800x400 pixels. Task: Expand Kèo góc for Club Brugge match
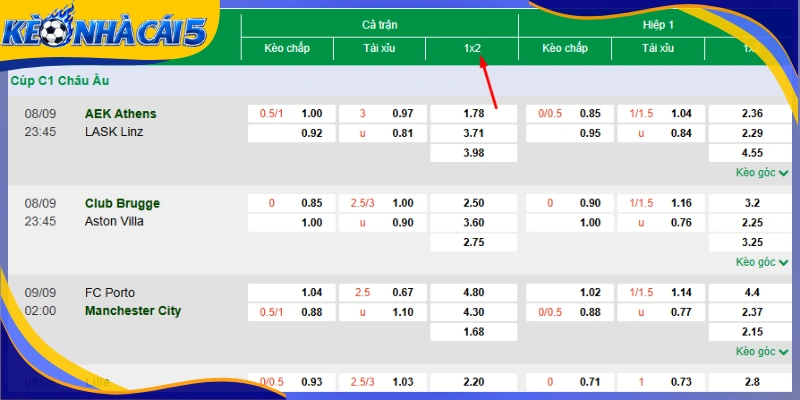point(762,262)
